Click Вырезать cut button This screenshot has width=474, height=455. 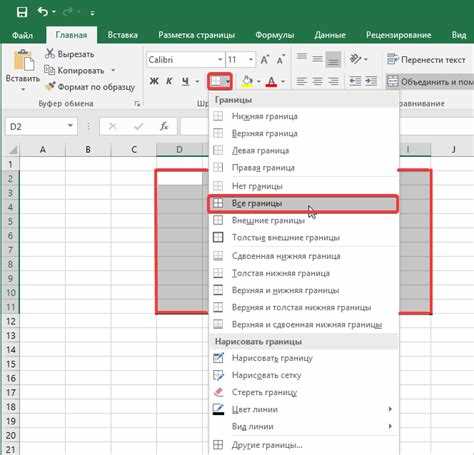coord(69,54)
